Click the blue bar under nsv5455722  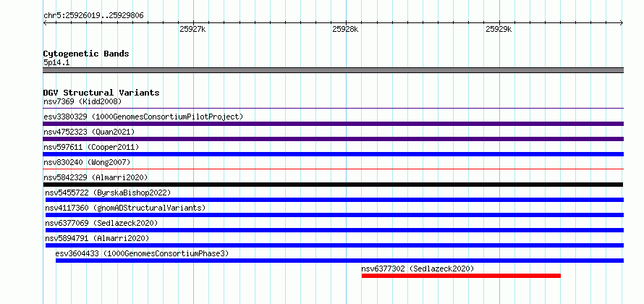click(x=334, y=200)
